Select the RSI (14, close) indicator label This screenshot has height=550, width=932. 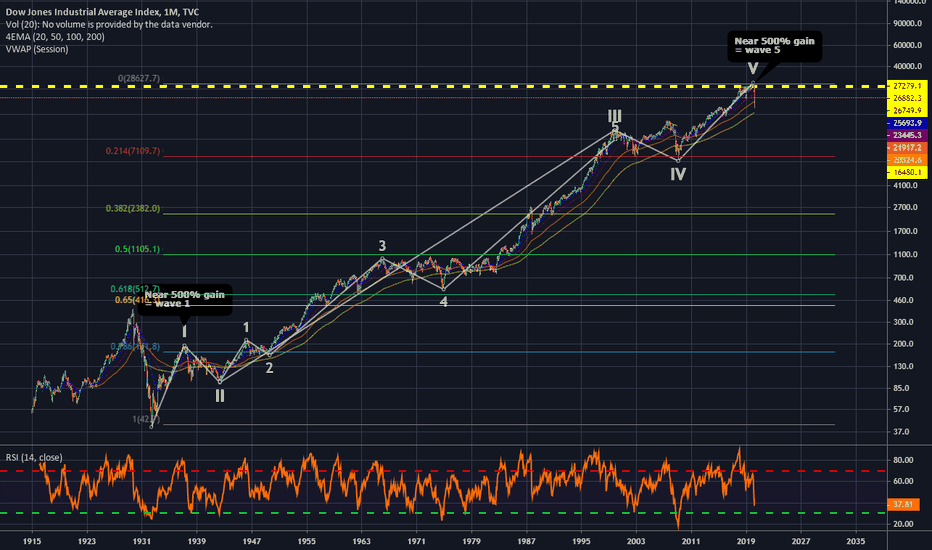click(x=34, y=457)
